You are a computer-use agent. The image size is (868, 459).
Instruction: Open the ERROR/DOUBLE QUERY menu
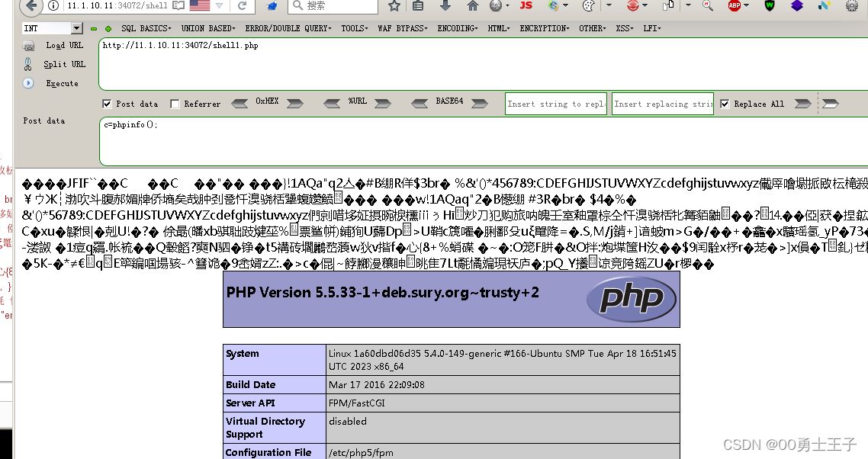click(x=288, y=28)
